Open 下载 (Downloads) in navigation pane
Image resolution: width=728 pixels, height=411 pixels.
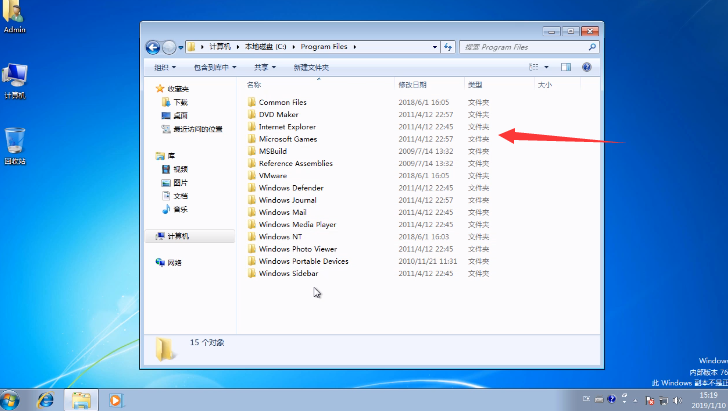click(175, 102)
